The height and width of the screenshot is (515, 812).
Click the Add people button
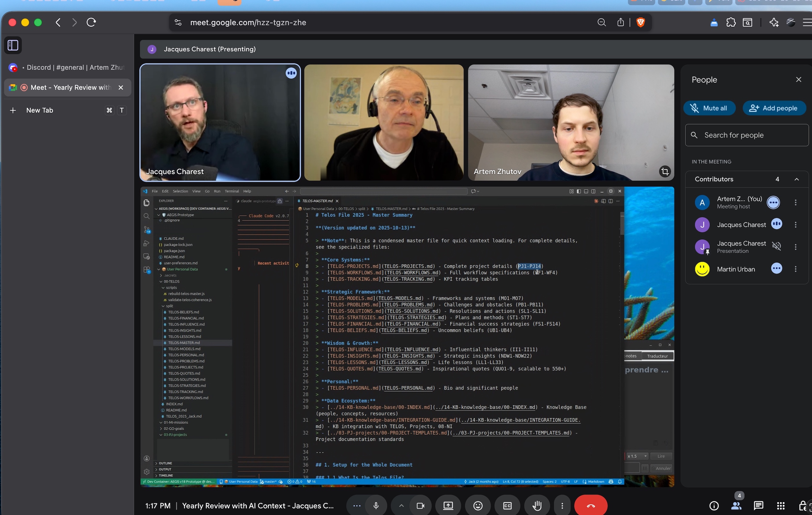774,108
